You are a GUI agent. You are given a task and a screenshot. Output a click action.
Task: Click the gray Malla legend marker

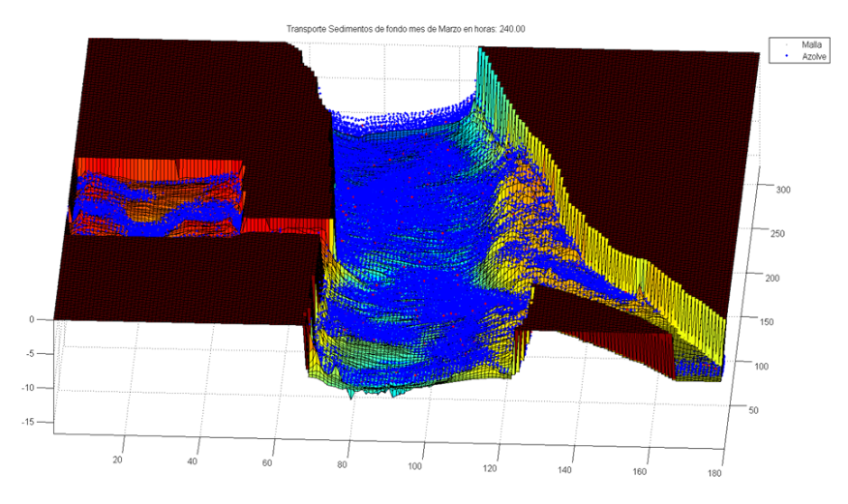[776, 44]
